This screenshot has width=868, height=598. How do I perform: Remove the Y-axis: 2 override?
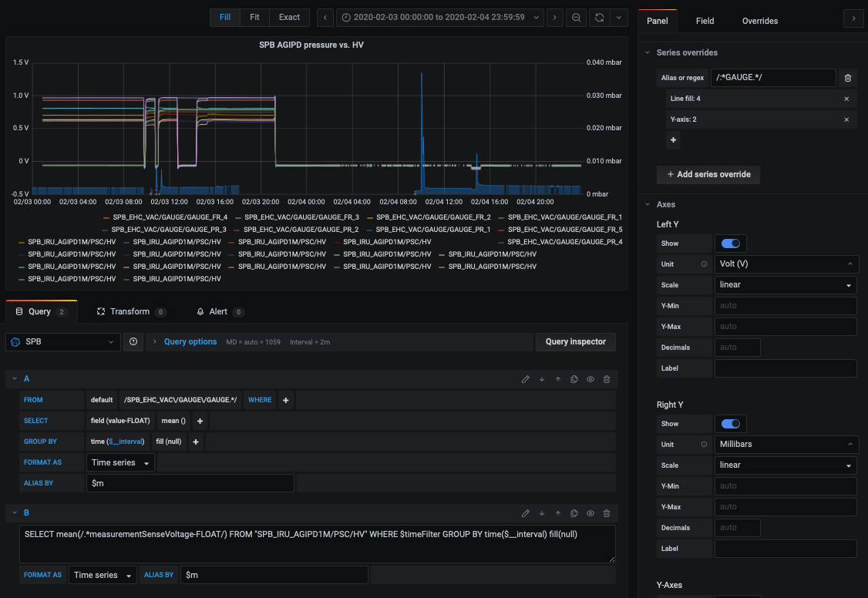(846, 119)
